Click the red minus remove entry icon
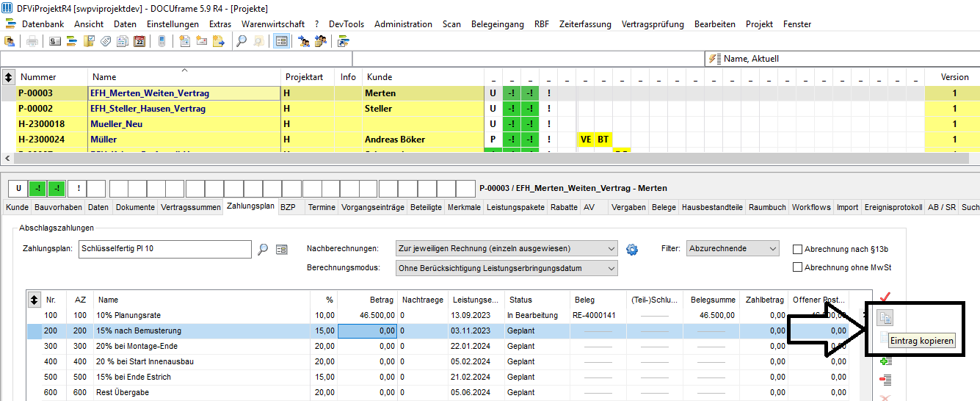 [x=885, y=380]
